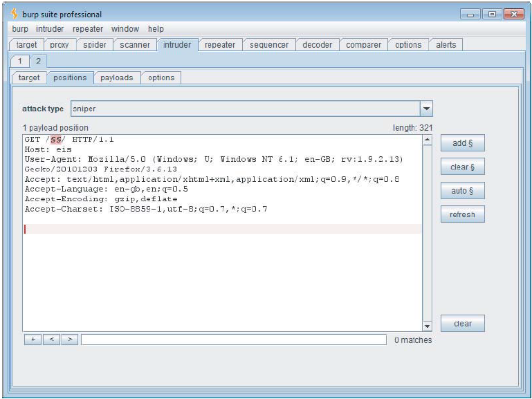The image size is (532, 399).
Task: Select intruder attack tab 2
Action: click(x=38, y=61)
